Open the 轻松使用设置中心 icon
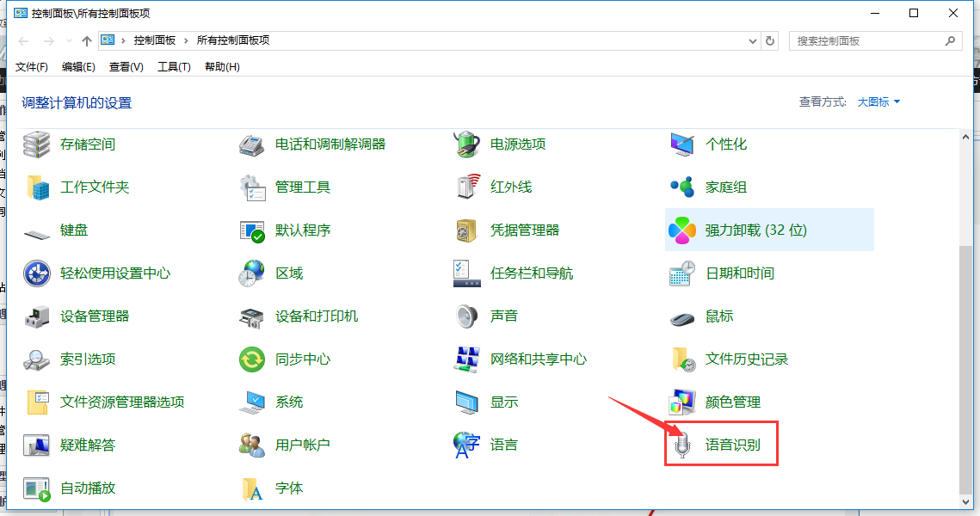This screenshot has height=516, width=980. [x=37, y=273]
